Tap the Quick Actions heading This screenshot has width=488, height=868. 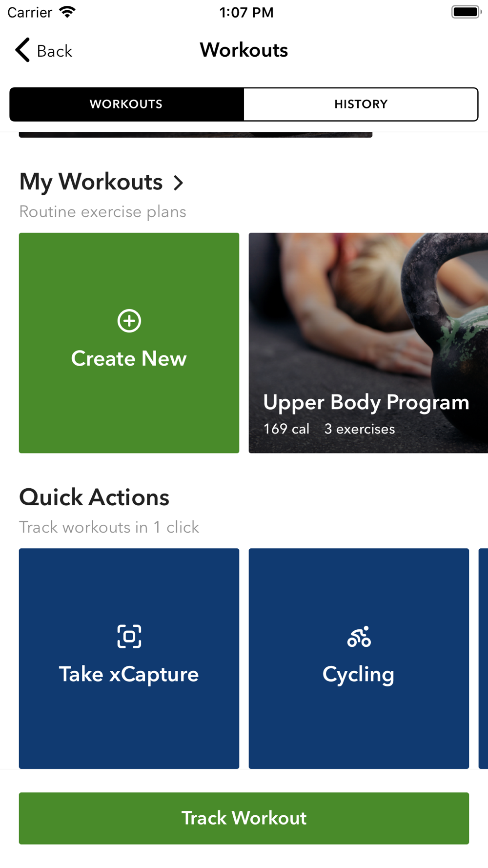click(x=94, y=497)
